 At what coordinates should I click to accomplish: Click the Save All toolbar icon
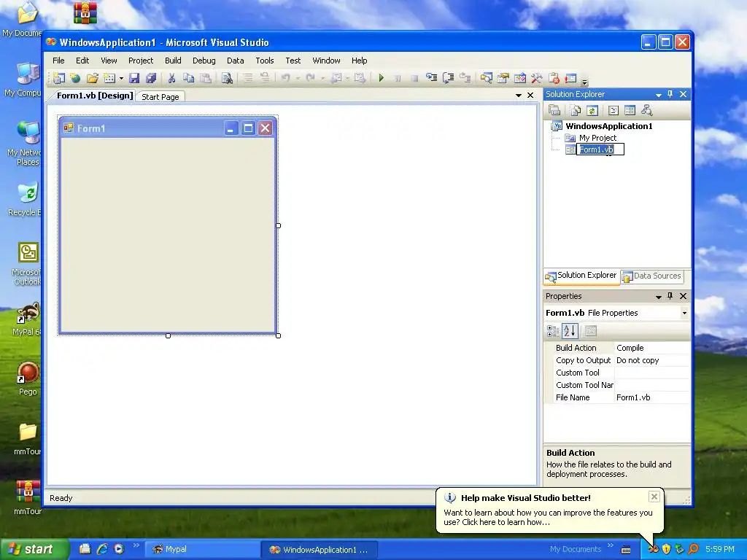coord(151,78)
